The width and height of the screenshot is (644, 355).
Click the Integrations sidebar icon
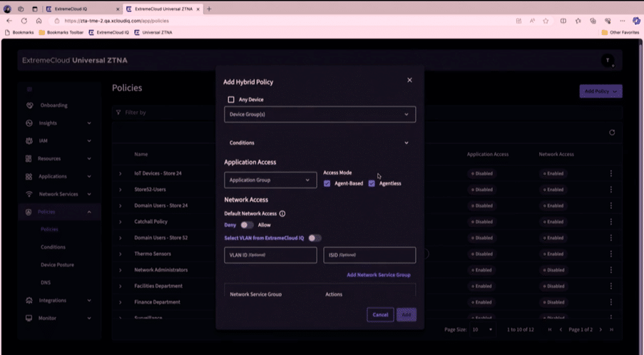point(29,300)
